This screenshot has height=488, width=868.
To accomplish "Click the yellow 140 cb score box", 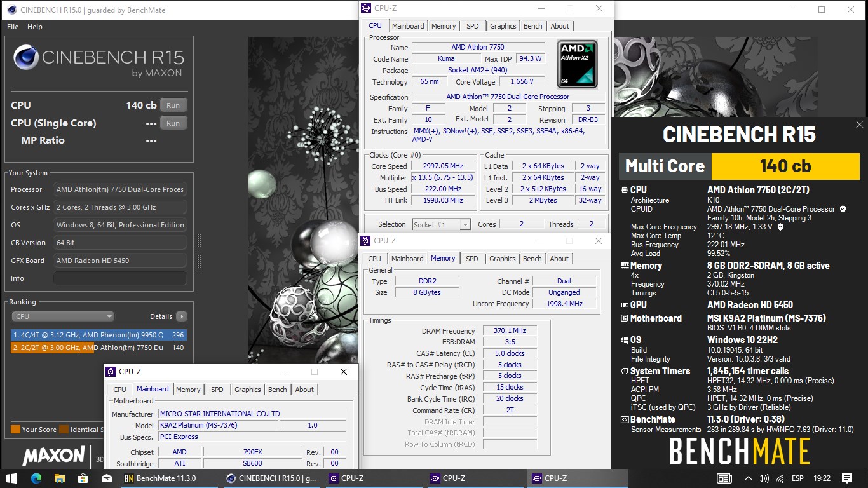I will click(x=785, y=166).
